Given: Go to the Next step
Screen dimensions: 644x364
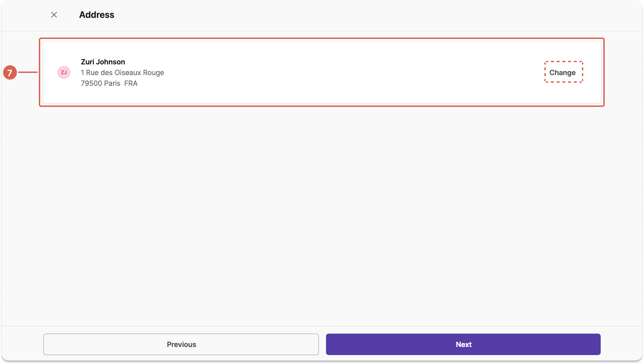Looking at the screenshot, I should [x=463, y=344].
